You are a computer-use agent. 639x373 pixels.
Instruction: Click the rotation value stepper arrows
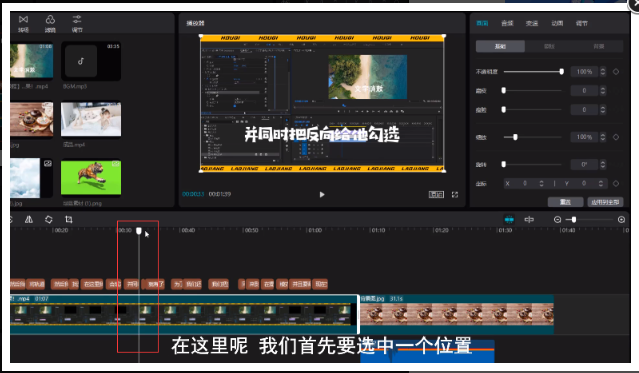(603, 164)
